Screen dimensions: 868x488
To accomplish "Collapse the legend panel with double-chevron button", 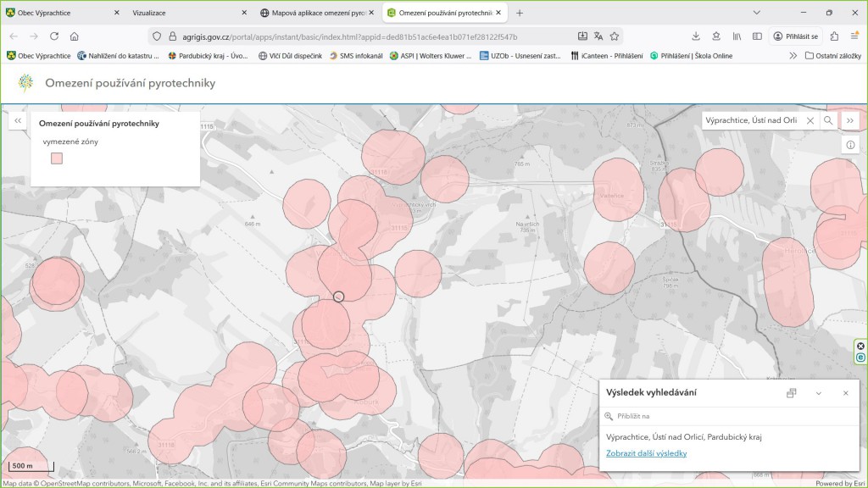I will (17, 121).
